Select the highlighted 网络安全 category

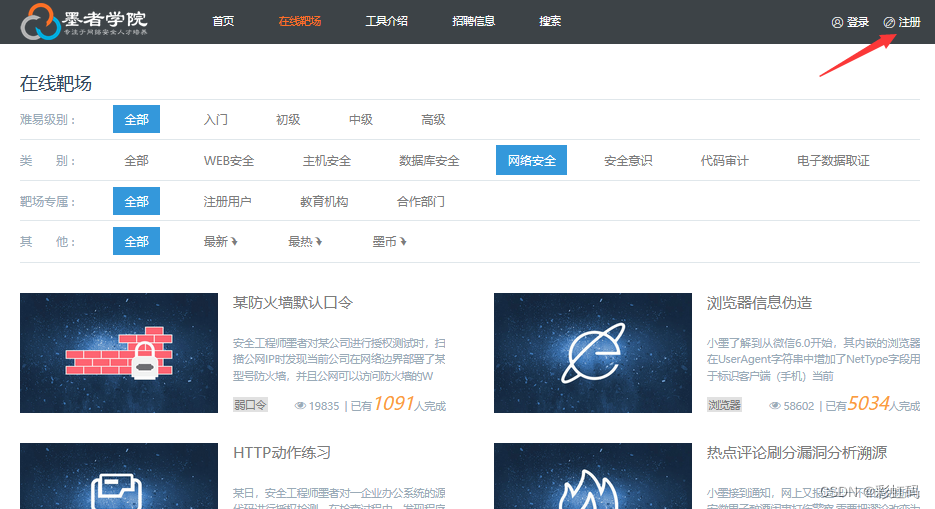531,160
